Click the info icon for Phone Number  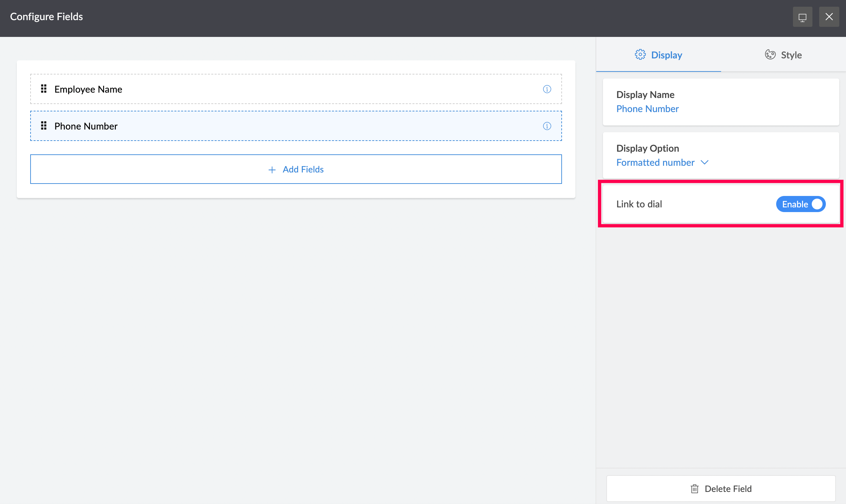[547, 126]
